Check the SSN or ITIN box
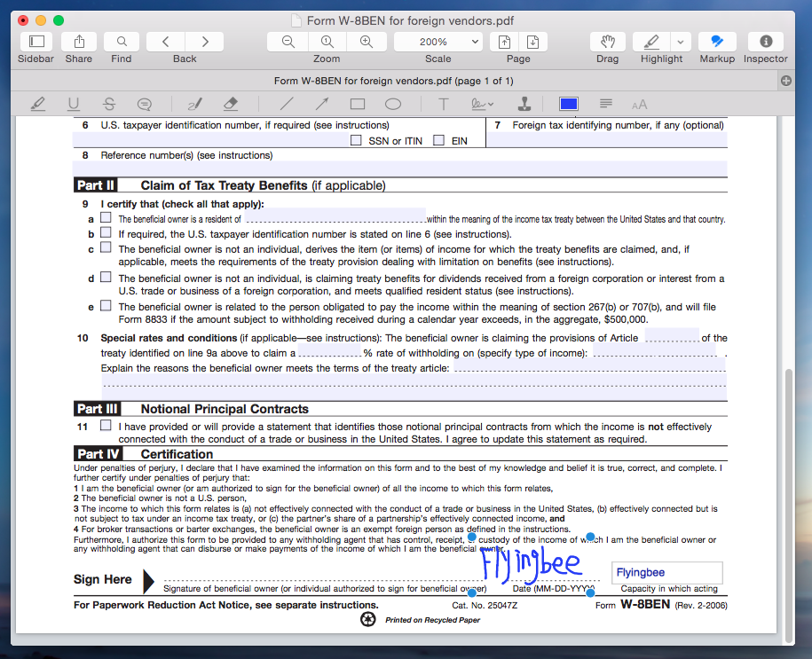812x659 pixels. tap(356, 140)
